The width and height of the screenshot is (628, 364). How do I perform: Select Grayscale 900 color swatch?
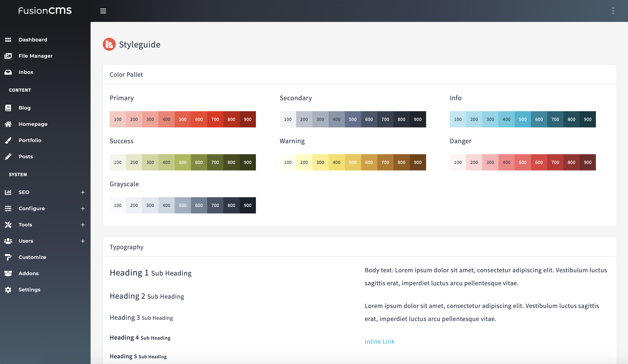[x=248, y=205]
